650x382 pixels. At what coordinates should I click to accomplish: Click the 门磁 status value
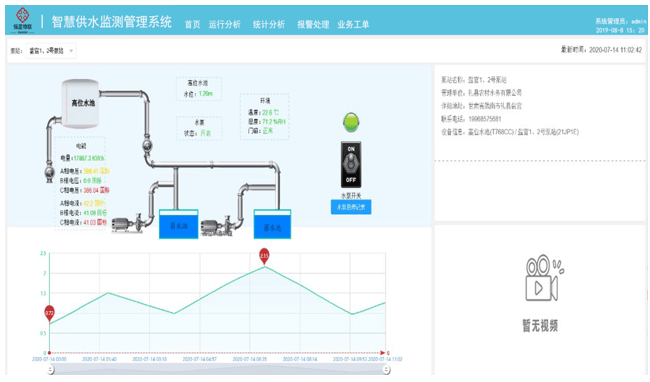267,131
